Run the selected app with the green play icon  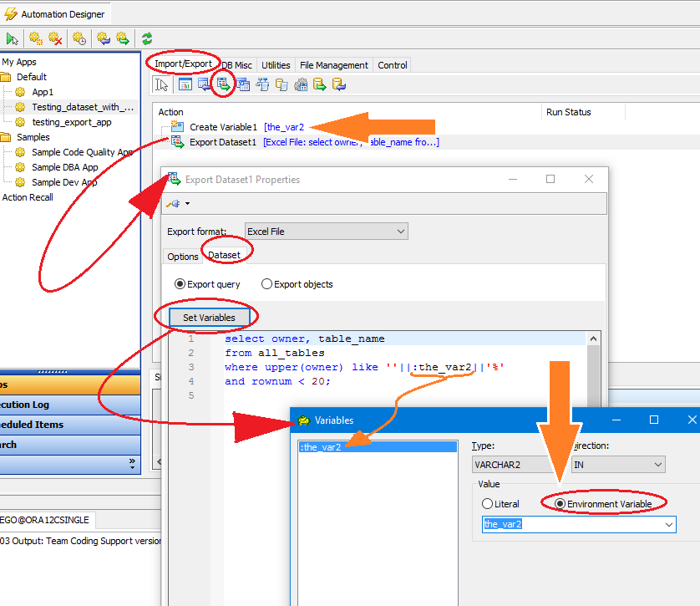[x=12, y=38]
